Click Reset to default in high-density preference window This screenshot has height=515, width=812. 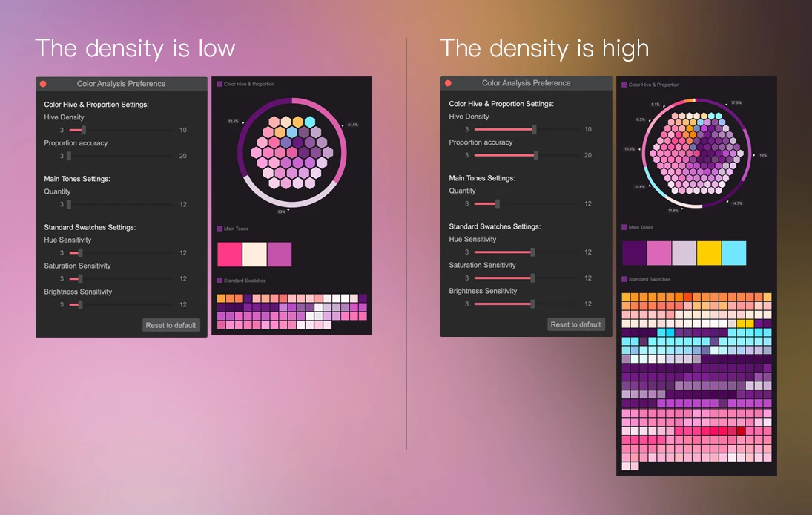(x=576, y=324)
